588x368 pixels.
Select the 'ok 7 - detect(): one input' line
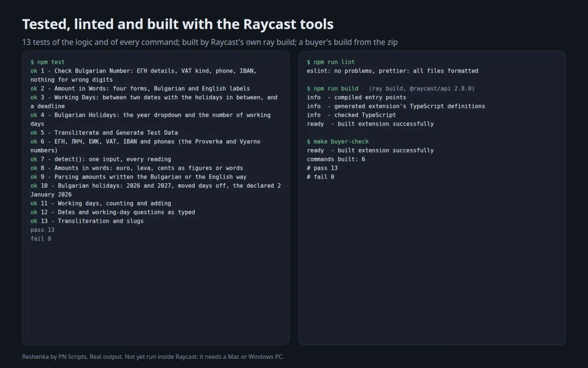point(101,159)
